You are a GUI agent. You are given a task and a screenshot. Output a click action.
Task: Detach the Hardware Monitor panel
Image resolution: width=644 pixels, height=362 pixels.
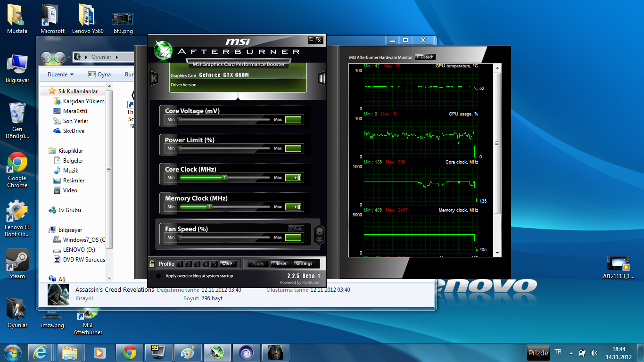424,57
